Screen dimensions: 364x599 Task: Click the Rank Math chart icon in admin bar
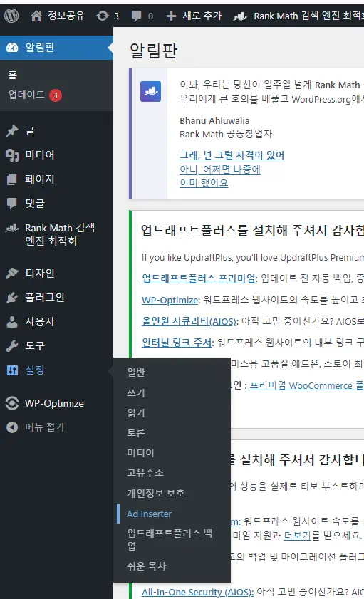240,16
